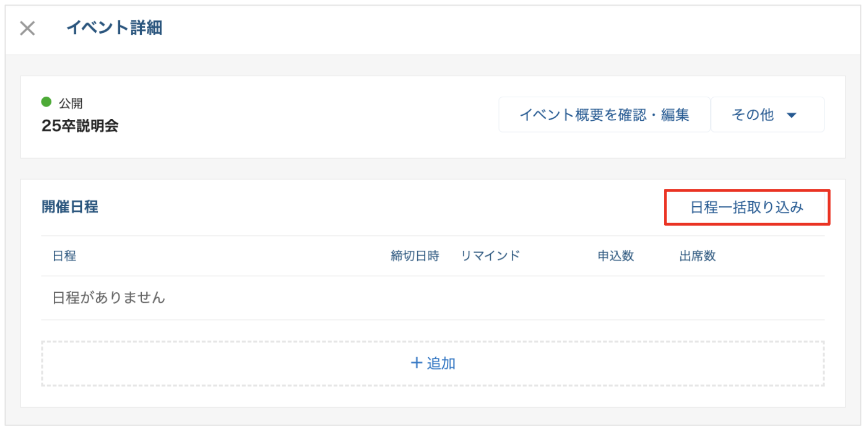Click the 日程 column header

tap(64, 256)
